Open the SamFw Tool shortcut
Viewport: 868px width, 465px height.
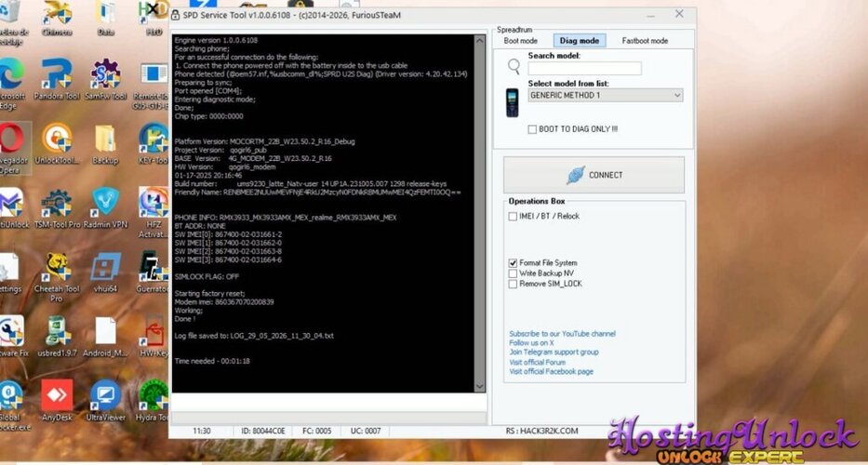coord(105,79)
